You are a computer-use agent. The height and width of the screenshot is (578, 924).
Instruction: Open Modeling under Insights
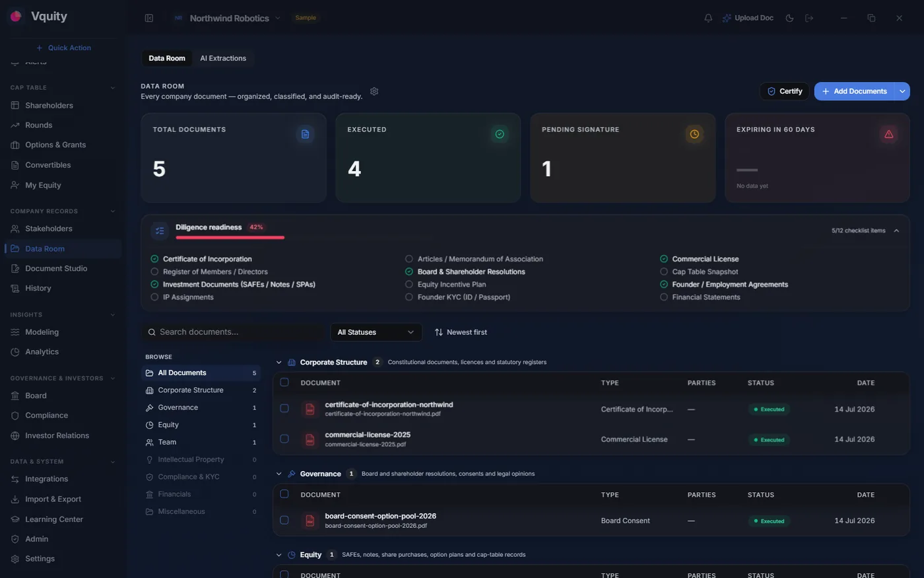coord(63,332)
